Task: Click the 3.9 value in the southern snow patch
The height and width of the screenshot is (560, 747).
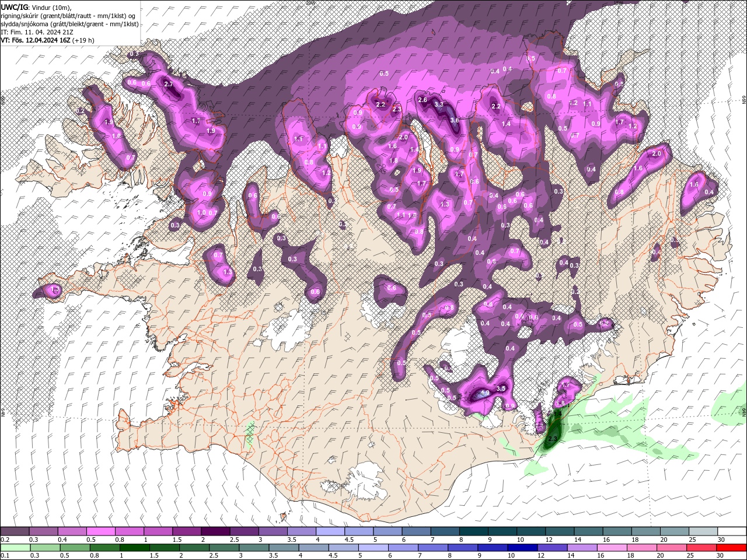Action: point(484,394)
